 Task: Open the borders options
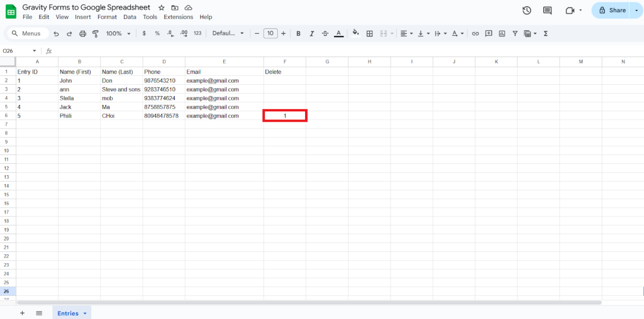click(370, 34)
